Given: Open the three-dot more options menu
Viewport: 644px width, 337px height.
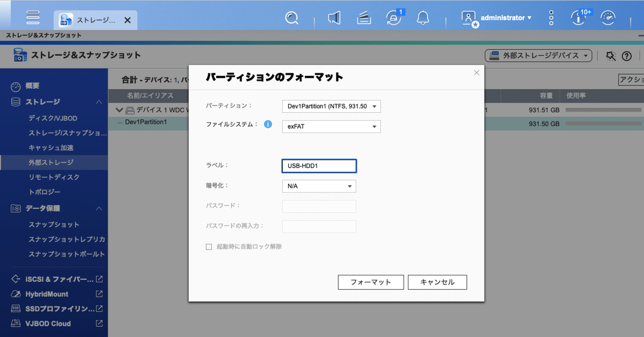Looking at the screenshot, I should tap(551, 18).
